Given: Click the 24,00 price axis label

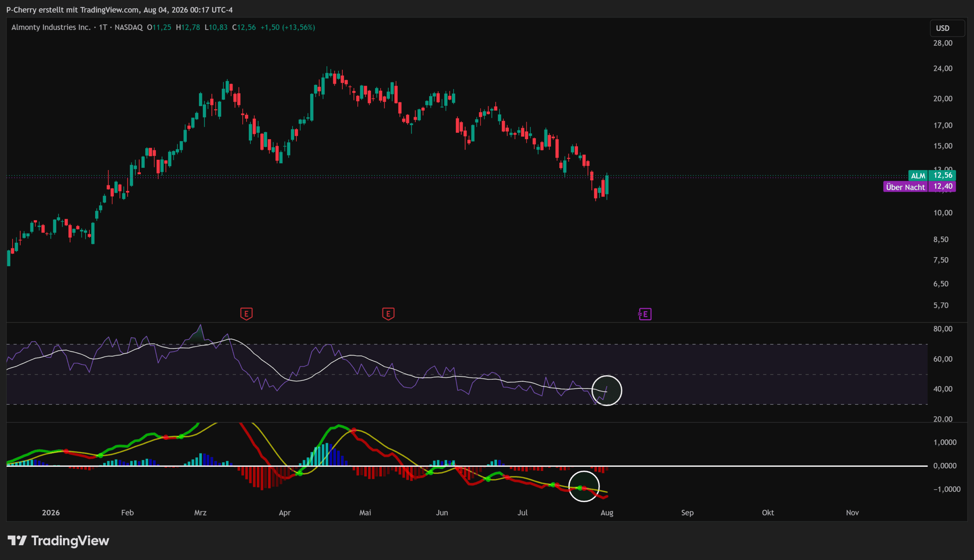Looking at the screenshot, I should click(943, 68).
